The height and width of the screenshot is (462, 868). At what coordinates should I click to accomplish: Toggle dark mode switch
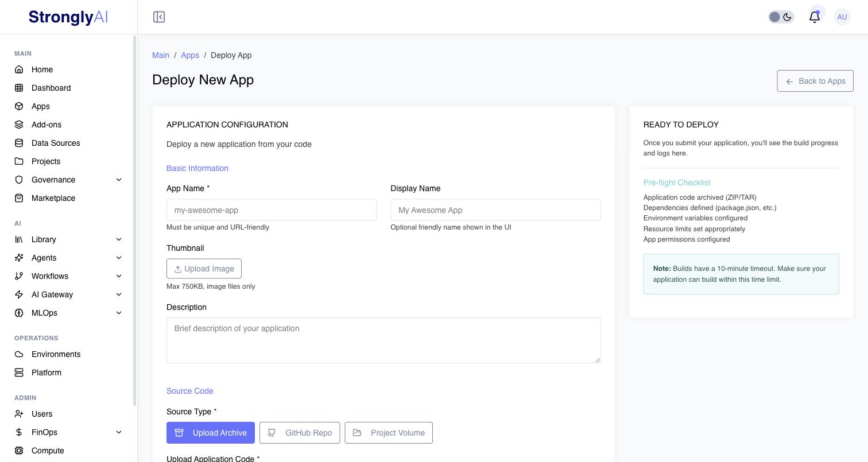coord(781,17)
